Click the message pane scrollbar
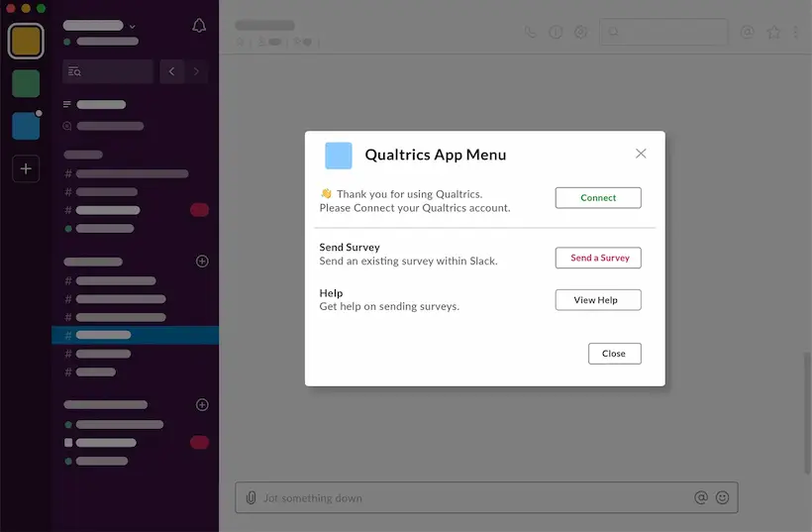812x532 pixels. [807, 413]
